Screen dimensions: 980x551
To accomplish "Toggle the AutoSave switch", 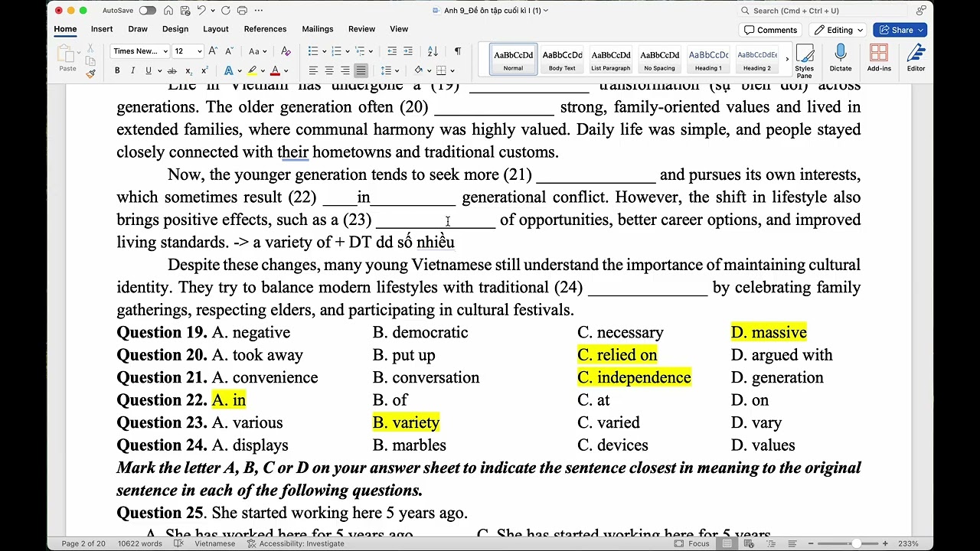I will 147,11.
